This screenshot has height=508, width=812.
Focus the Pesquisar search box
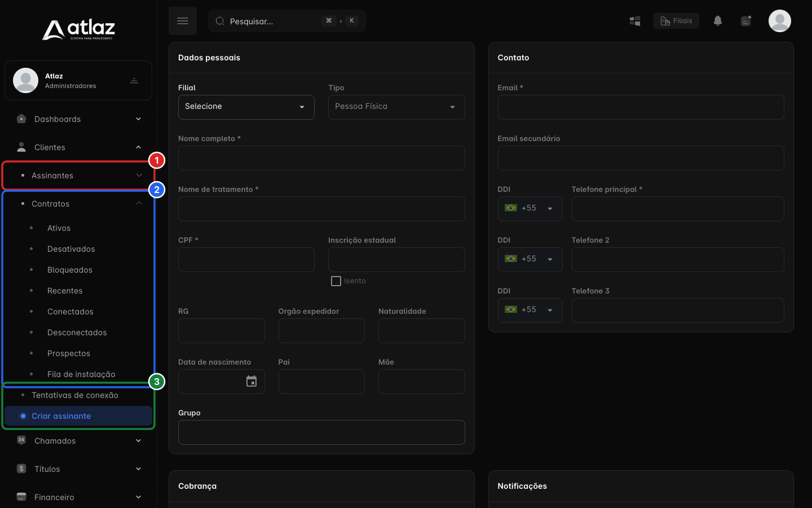[x=287, y=21]
